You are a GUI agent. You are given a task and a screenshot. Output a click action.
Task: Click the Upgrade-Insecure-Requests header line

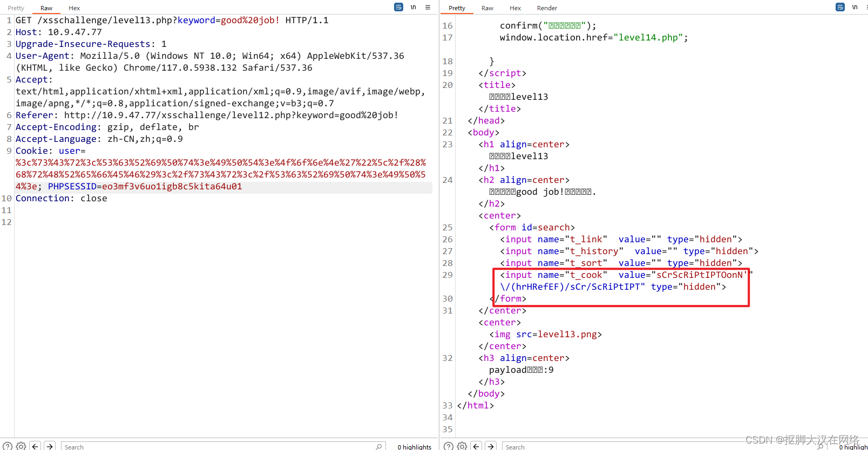click(x=91, y=44)
